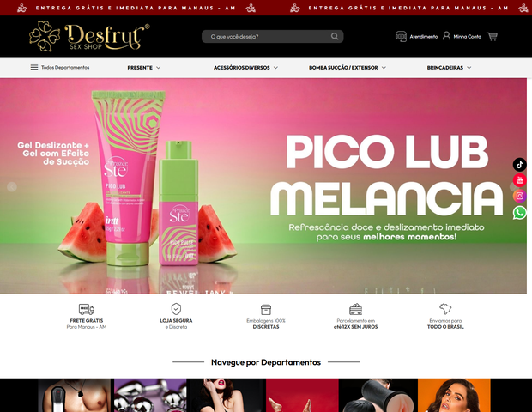Open the BOMBA SUCÇÃO / EXTENSOR menu
This screenshot has height=412, width=532.
[x=343, y=68]
